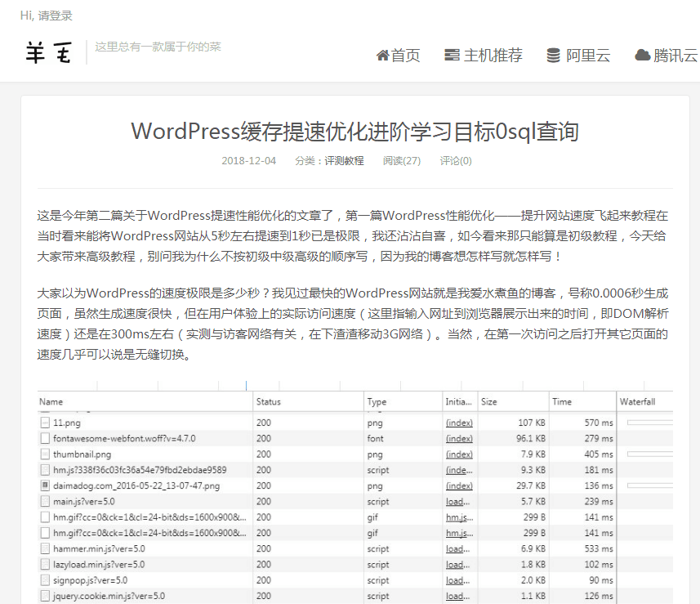Screen dimensions: 700x604
Task: Click the file icon next to signpop.js
Action: tap(45, 580)
